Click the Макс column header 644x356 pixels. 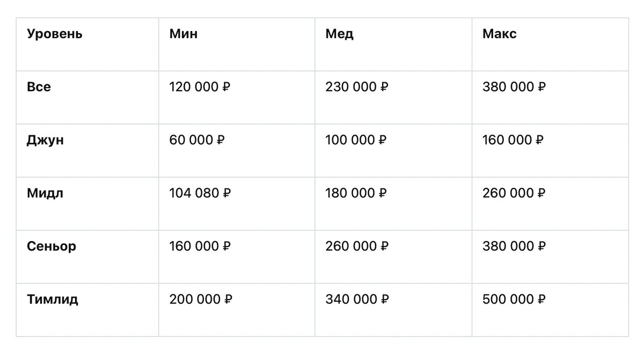(500, 34)
